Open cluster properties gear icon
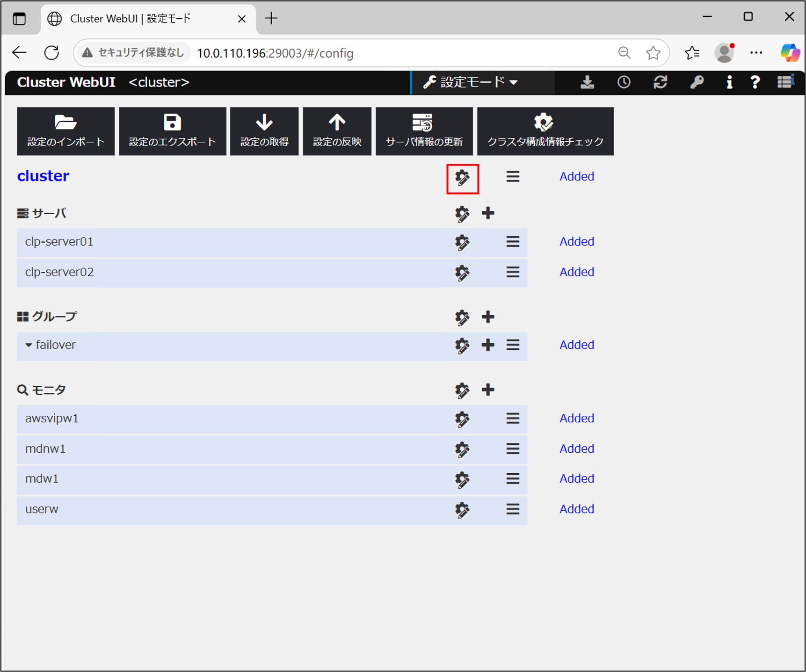The width and height of the screenshot is (806, 672). click(462, 178)
